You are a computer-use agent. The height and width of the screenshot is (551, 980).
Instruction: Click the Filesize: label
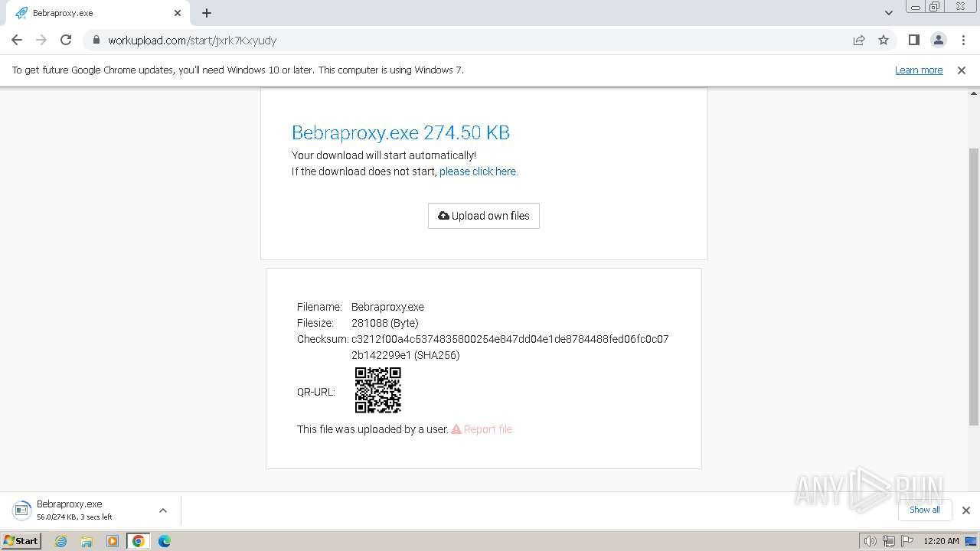click(315, 323)
